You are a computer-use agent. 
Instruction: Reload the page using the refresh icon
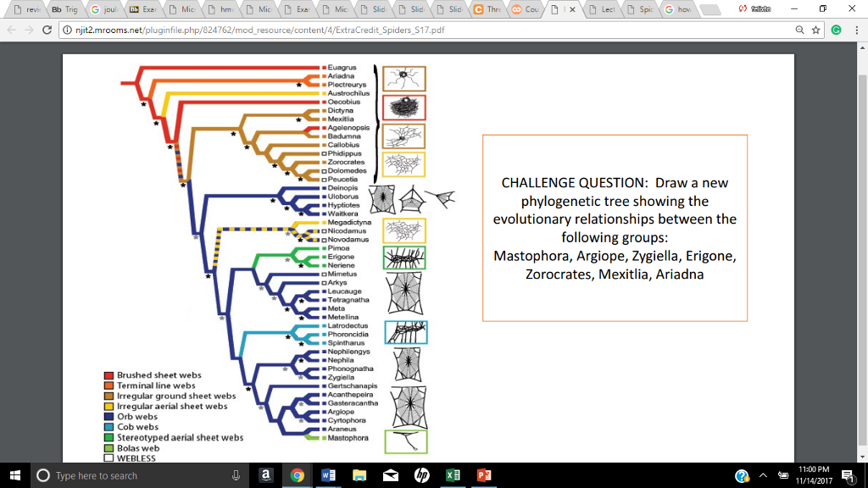coord(47,30)
